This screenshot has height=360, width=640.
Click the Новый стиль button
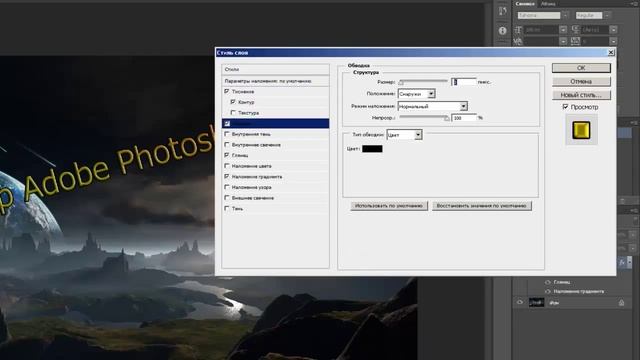(x=581, y=95)
